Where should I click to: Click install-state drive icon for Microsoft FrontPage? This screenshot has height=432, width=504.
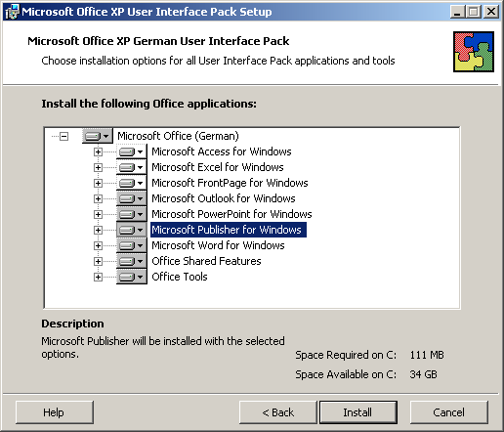point(132,183)
